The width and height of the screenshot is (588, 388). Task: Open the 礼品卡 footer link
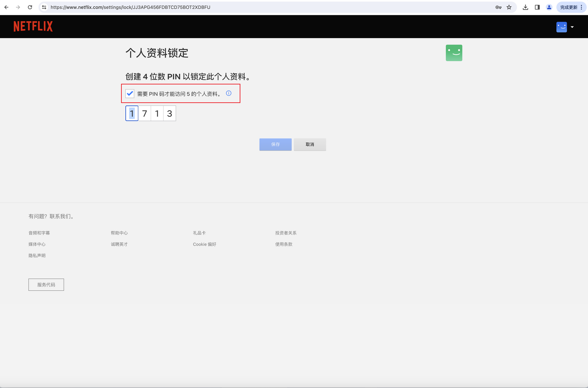(x=200, y=233)
